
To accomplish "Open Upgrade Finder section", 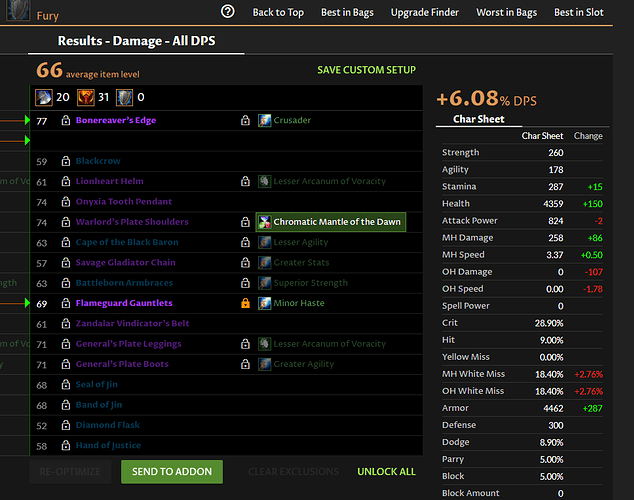I will tap(425, 13).
